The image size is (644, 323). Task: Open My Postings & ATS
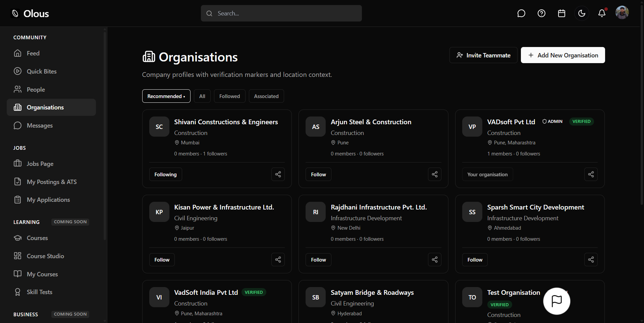coord(51,182)
